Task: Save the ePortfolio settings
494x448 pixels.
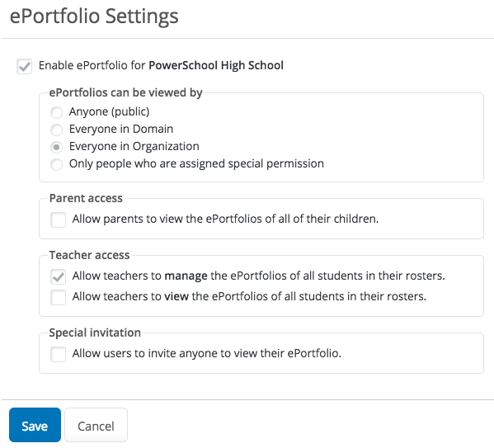Action: click(35, 425)
